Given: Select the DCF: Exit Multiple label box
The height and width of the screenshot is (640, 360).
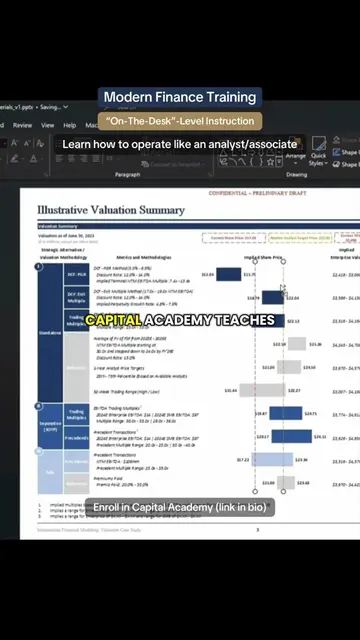Looking at the screenshot, I should point(76,297).
